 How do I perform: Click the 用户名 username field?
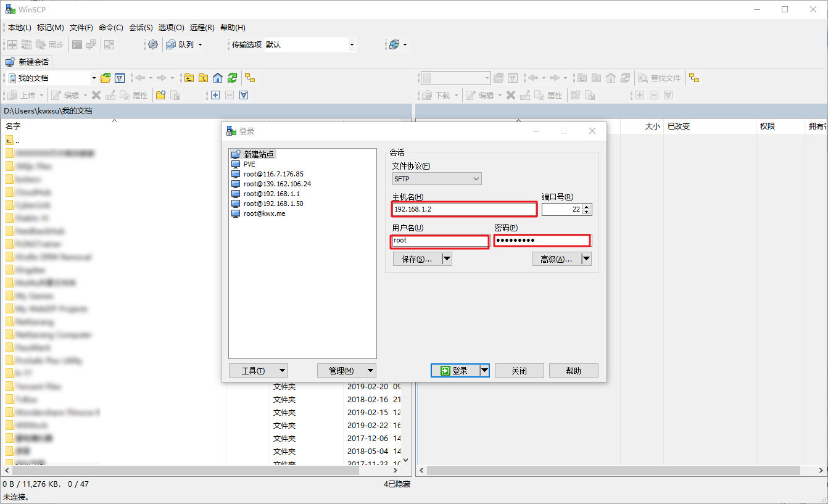[440, 241]
